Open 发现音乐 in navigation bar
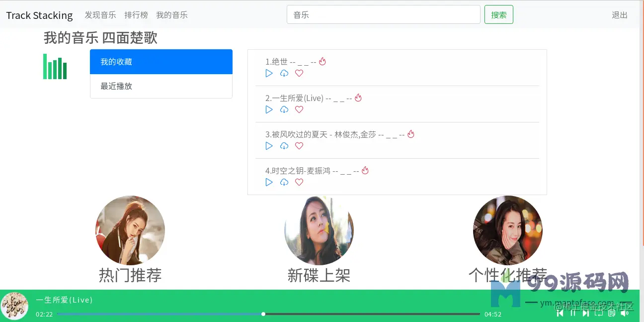644x322 pixels. 100,15
